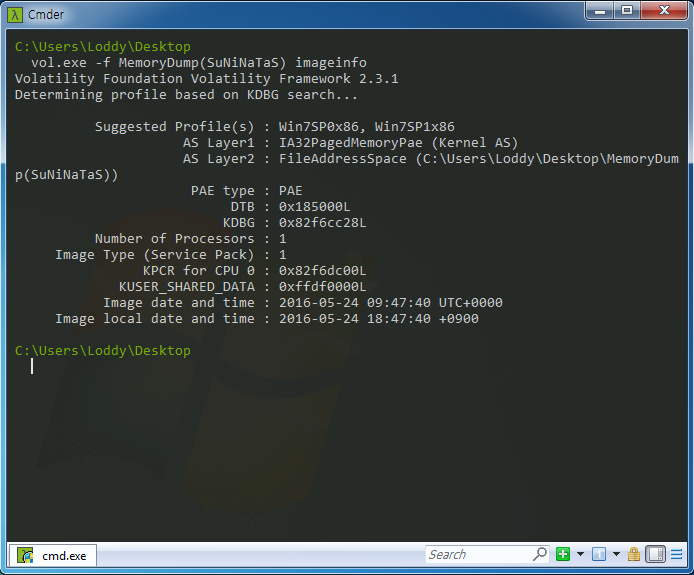Screen dimensions: 694x575
Task: Click the 'vol.exe -f MemoryDump(SuNiNaTaS) imageinfo' command
Action: point(199,62)
